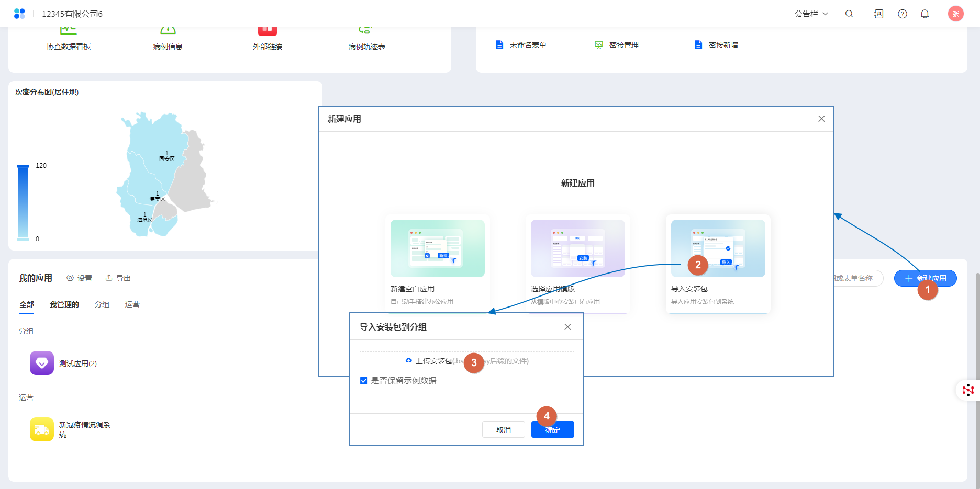Open the 测试应用(2) purple app icon

point(42,363)
